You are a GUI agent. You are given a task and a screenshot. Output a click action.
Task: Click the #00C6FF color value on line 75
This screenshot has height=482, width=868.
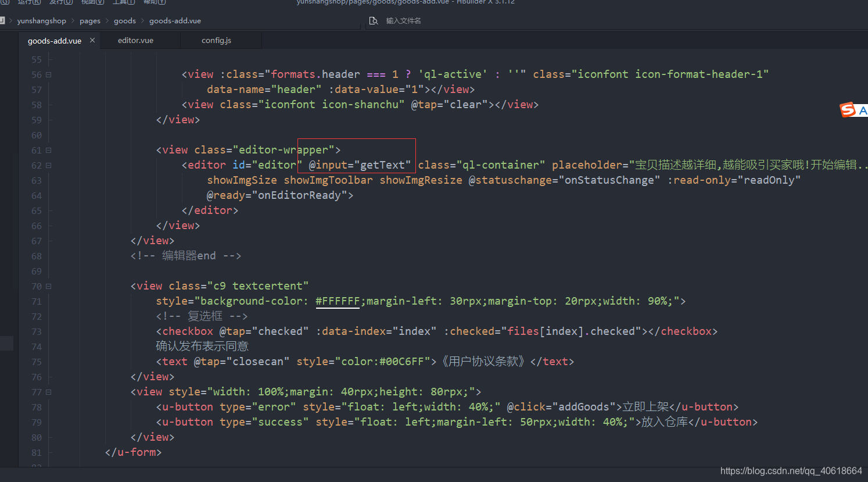[x=401, y=362]
